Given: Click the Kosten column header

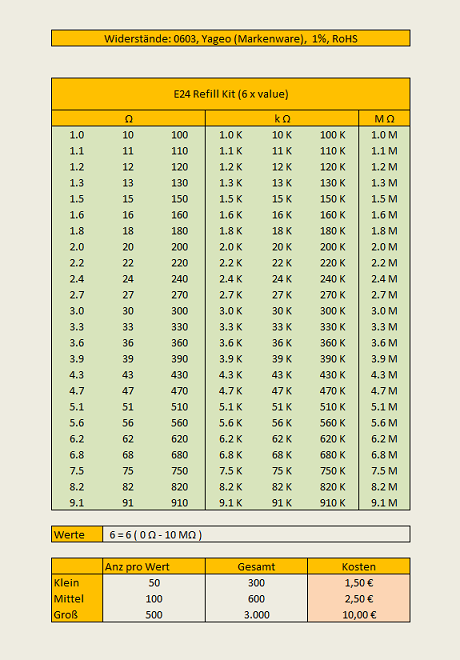Looking at the screenshot, I should coord(359,567).
